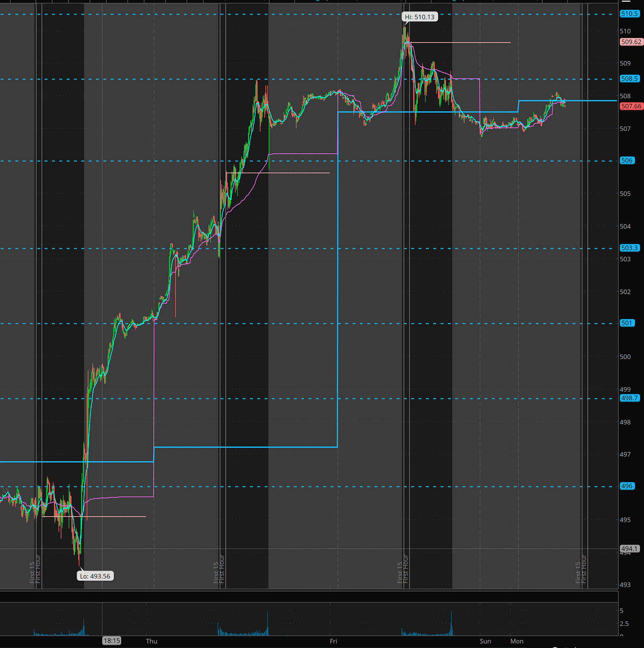The width and height of the screenshot is (644, 648).
Task: Select the red 507.66 last price label
Action: 631,106
